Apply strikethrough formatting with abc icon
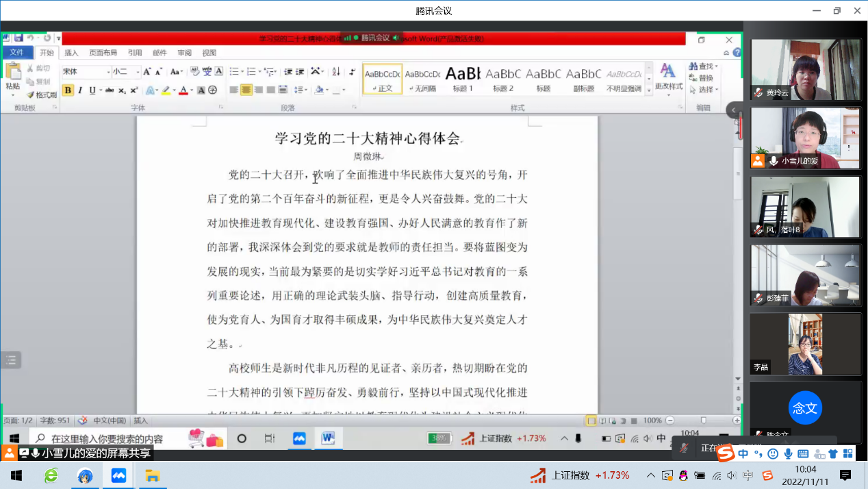Image resolution: width=868 pixels, height=489 pixels. pos(110,90)
